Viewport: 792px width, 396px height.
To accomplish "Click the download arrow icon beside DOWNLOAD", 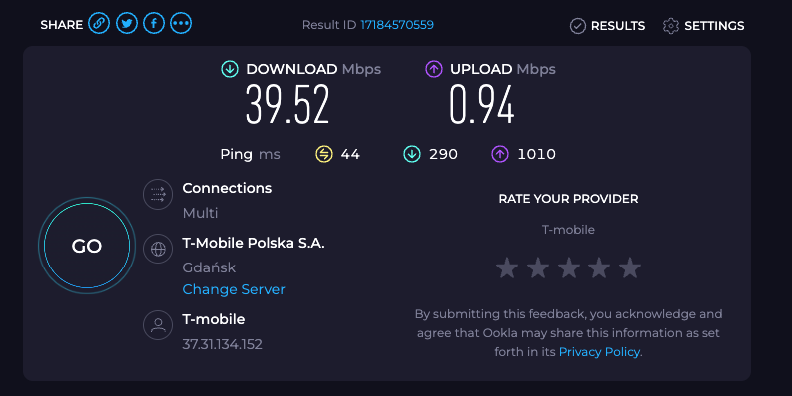I will (230, 69).
